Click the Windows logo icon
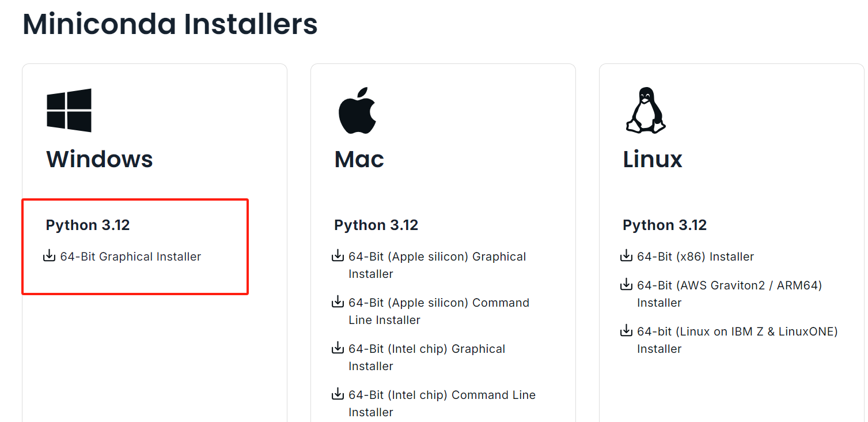The image size is (868, 422). click(x=69, y=110)
